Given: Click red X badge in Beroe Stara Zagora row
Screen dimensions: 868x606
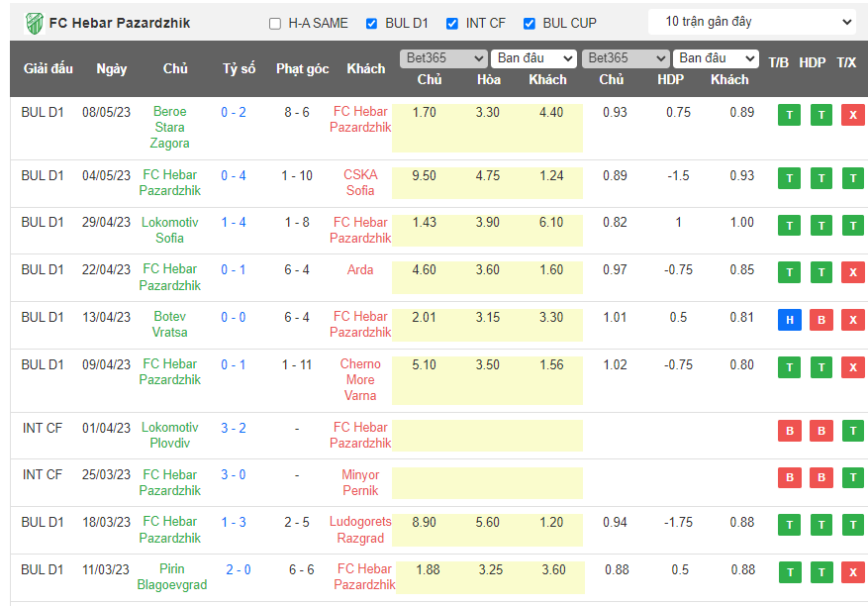Looking at the screenshot, I should pos(852,115).
